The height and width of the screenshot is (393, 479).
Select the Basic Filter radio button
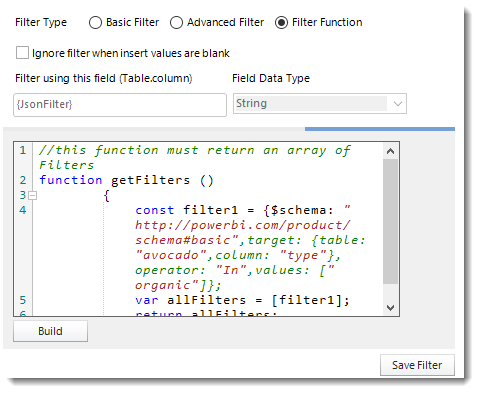[95, 23]
